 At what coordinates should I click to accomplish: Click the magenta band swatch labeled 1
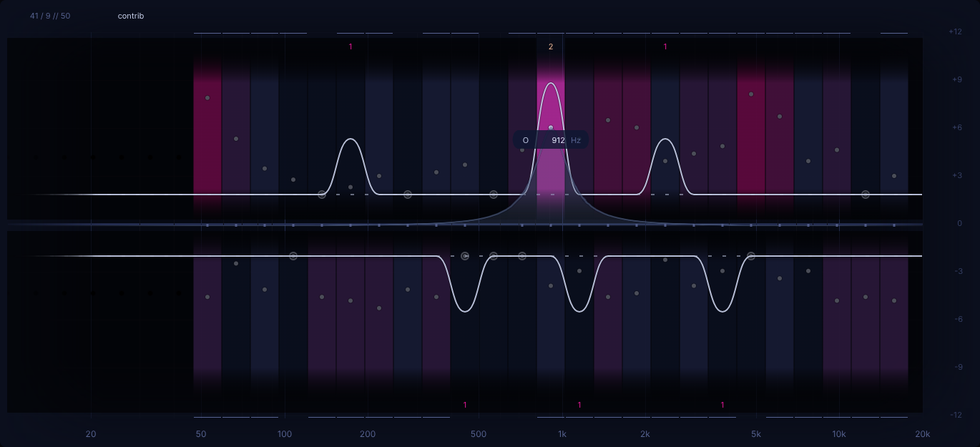point(665,46)
